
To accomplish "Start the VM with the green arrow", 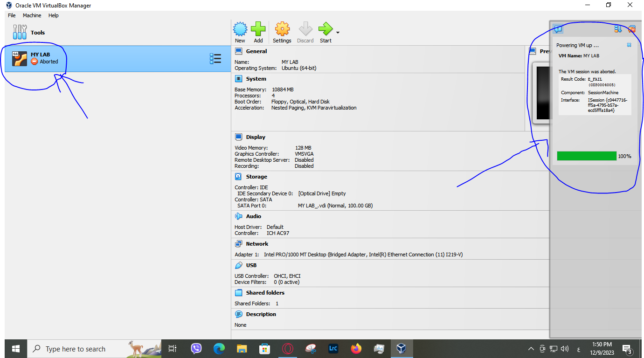I will [x=325, y=29].
